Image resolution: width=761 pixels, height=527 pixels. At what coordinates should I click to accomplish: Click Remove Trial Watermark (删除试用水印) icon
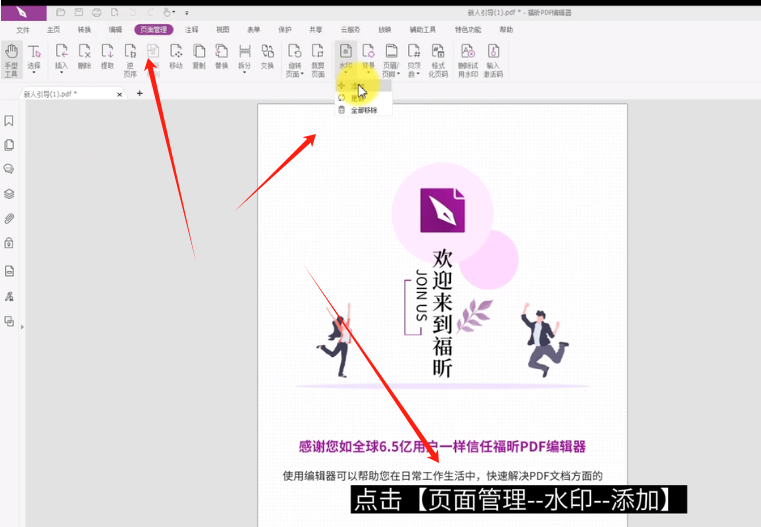point(468,60)
